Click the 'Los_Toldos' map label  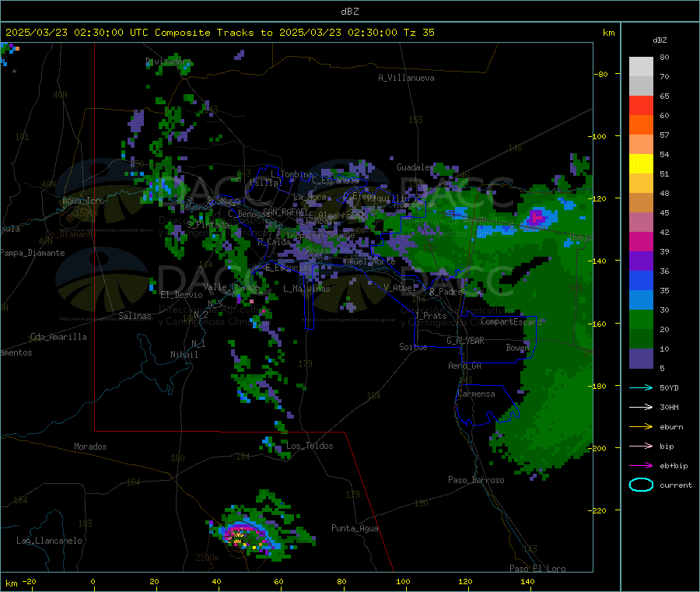310,446
